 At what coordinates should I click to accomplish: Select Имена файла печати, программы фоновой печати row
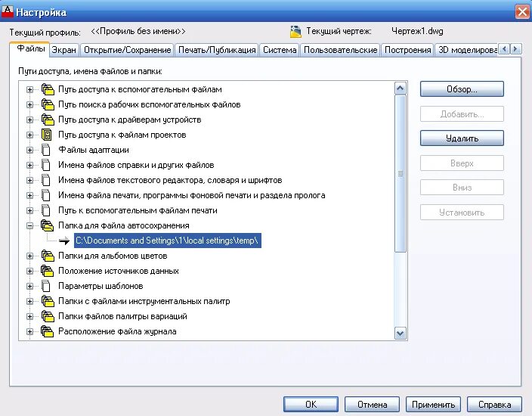coord(192,195)
